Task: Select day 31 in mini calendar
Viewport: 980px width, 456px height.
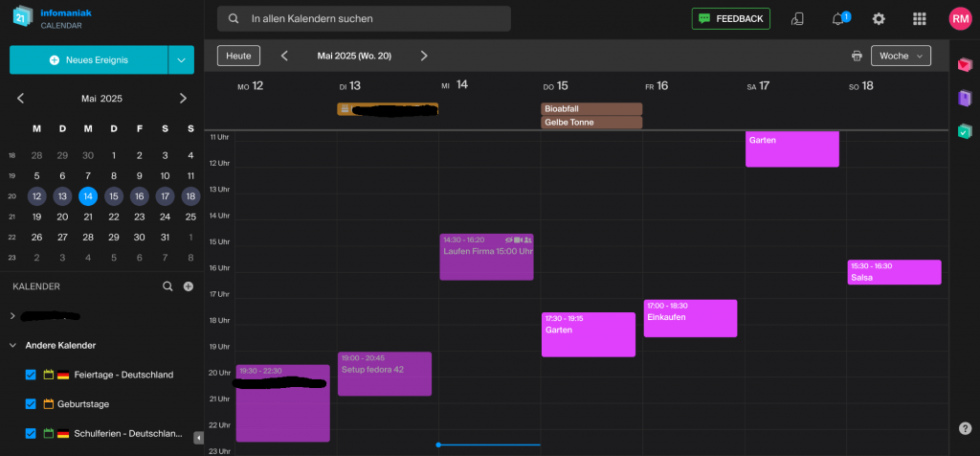Action: pyautogui.click(x=165, y=238)
